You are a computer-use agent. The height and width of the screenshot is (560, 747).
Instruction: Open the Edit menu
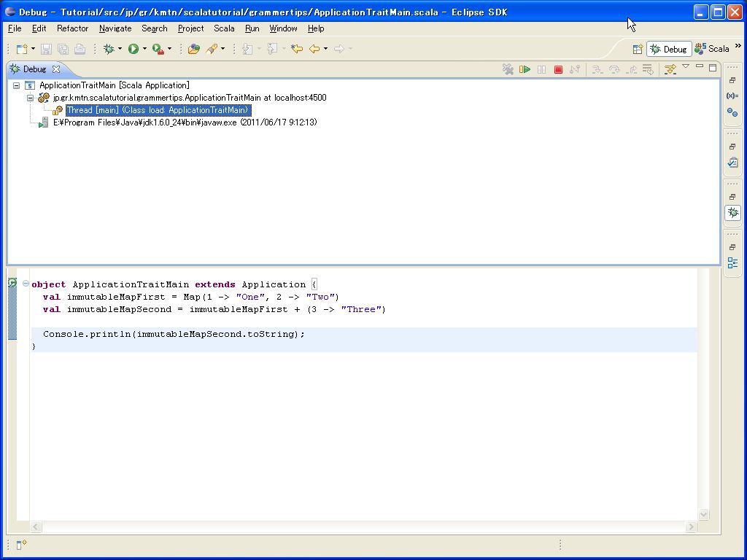point(39,28)
